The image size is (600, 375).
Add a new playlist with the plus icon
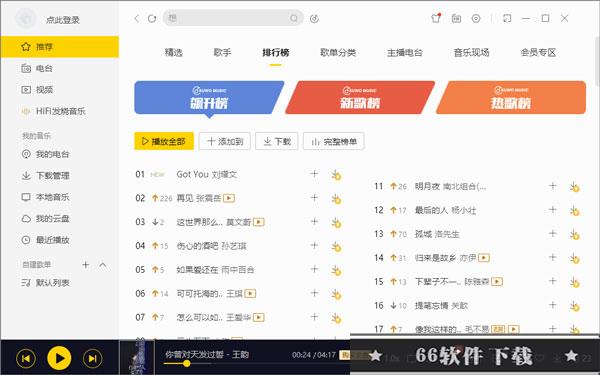86,264
